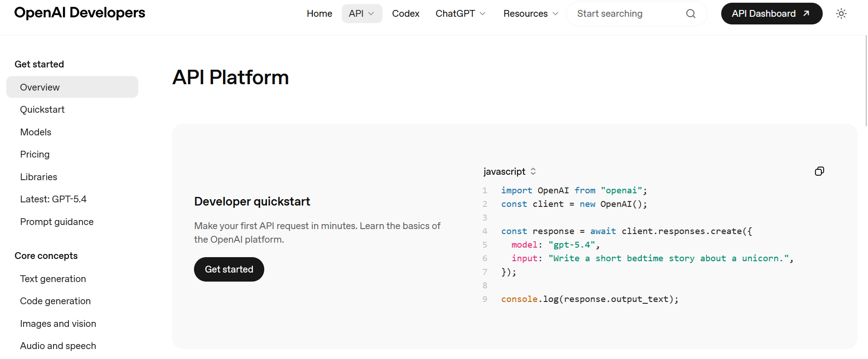Open the API Dashboard external link
The image size is (868, 359).
(x=771, y=14)
